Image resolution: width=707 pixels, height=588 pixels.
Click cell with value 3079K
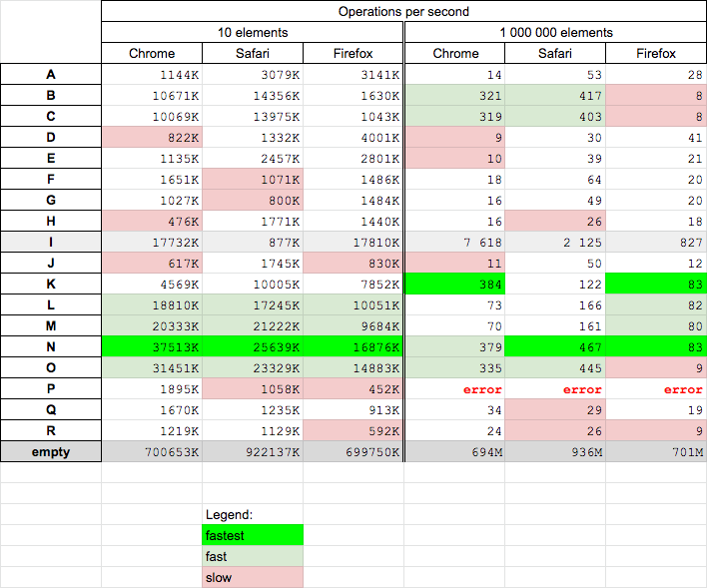click(253, 75)
